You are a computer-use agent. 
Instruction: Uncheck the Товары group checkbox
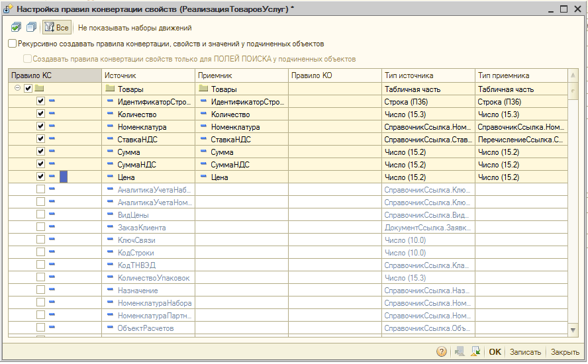(x=28, y=89)
